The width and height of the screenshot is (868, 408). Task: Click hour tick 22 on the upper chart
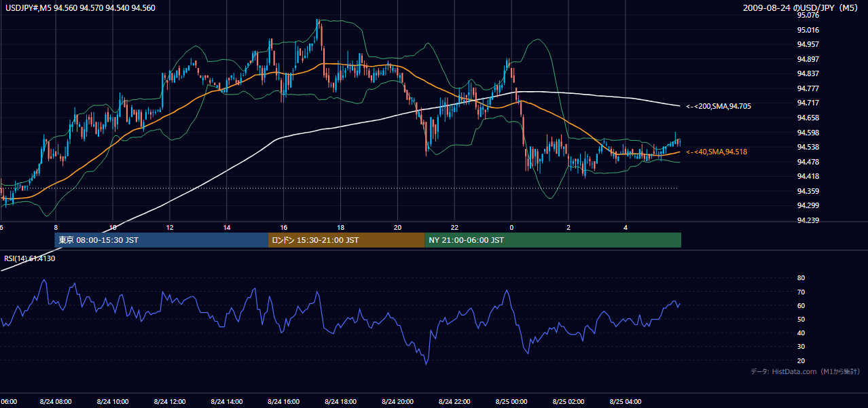coord(455,228)
